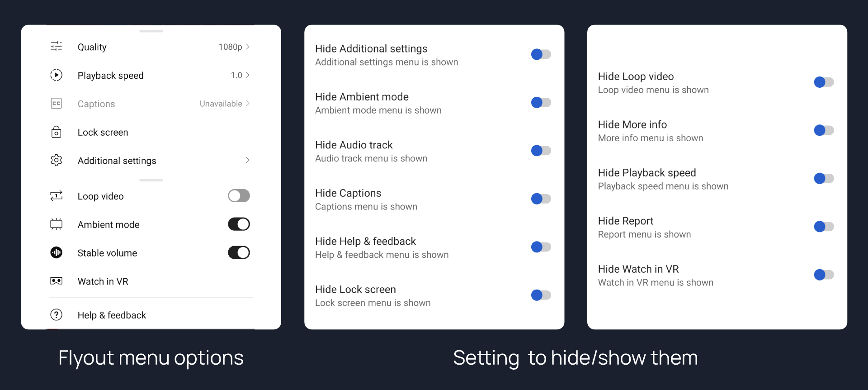The image size is (868, 390).
Task: Expand Quality options via 1080p chevron
Action: pos(248,47)
